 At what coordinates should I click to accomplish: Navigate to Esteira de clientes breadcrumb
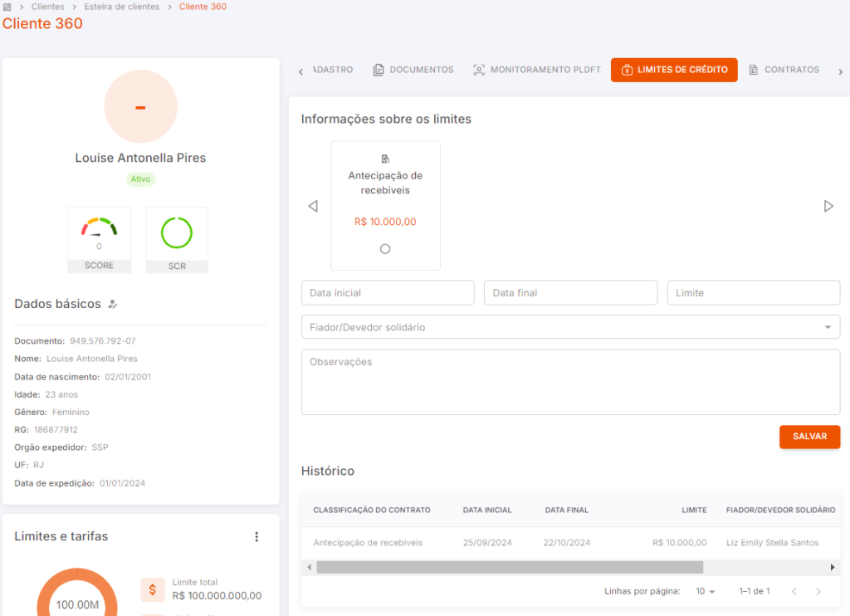(122, 7)
